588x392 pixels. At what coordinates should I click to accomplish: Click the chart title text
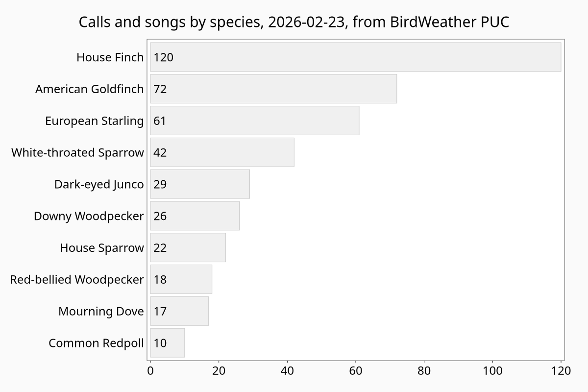[294, 22]
